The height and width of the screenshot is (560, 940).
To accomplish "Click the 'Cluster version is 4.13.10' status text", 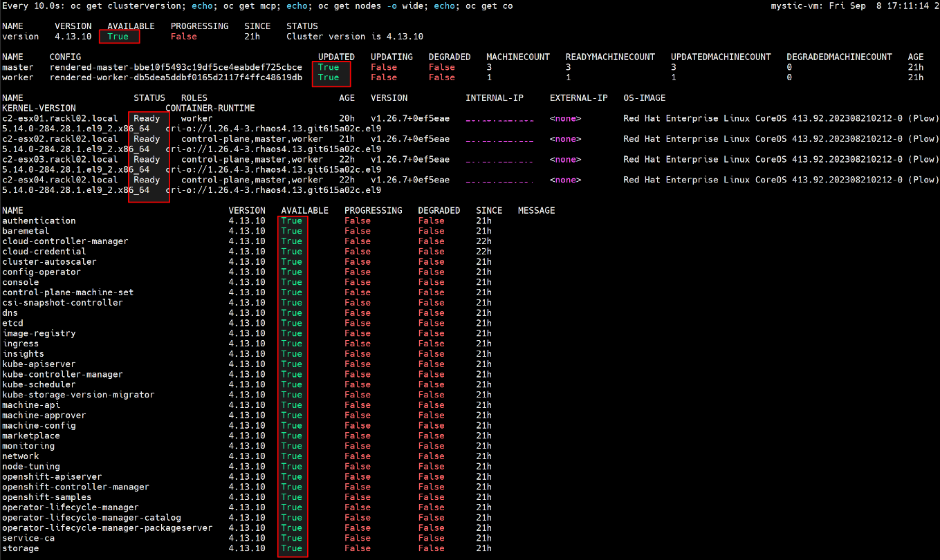I will coord(355,37).
